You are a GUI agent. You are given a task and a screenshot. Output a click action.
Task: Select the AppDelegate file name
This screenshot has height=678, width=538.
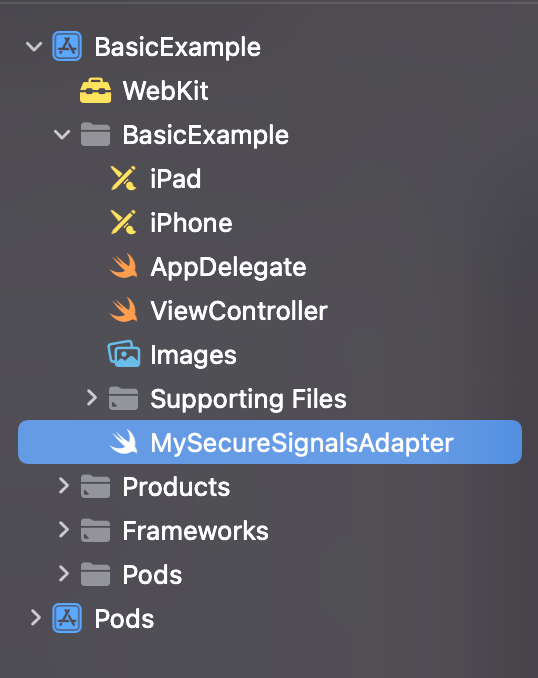click(x=228, y=267)
